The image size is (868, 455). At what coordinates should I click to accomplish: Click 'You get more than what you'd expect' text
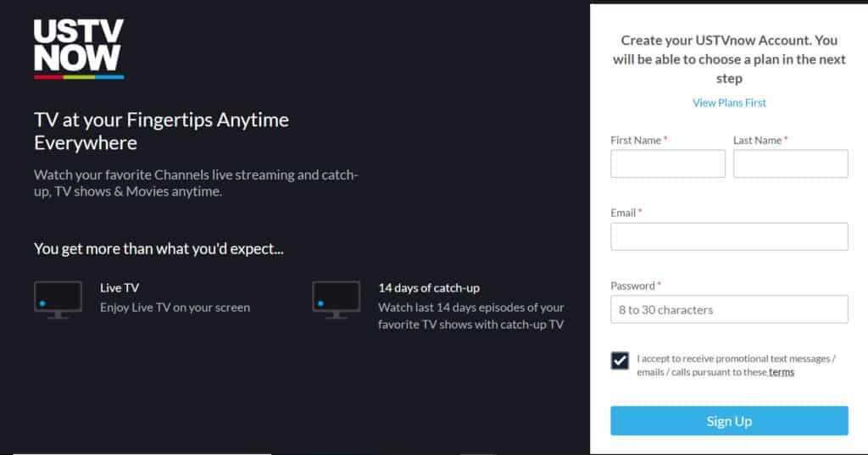pyautogui.click(x=159, y=249)
